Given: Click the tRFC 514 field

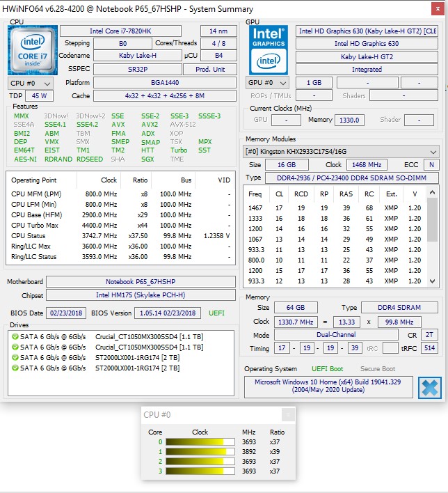Looking at the screenshot, I should coord(429,348).
